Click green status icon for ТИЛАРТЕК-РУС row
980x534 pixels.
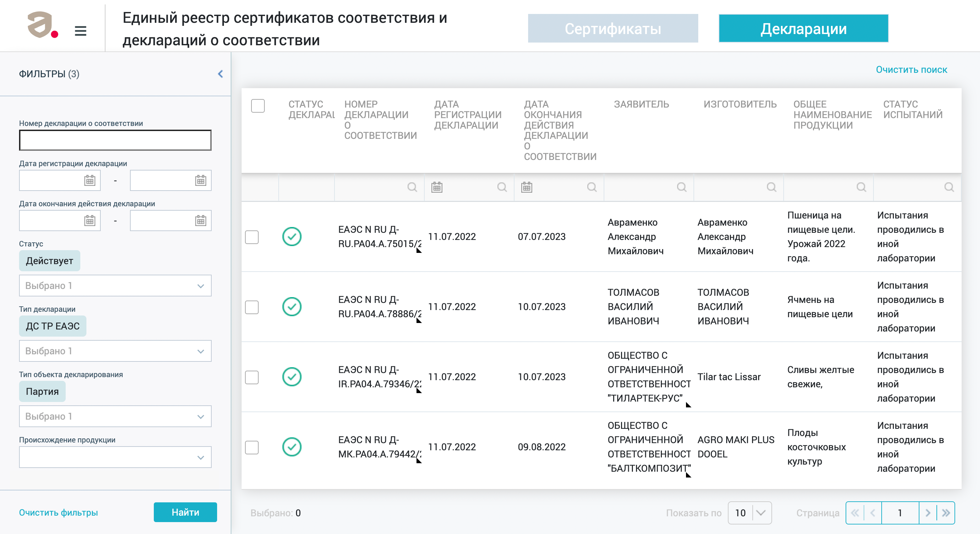pos(292,376)
